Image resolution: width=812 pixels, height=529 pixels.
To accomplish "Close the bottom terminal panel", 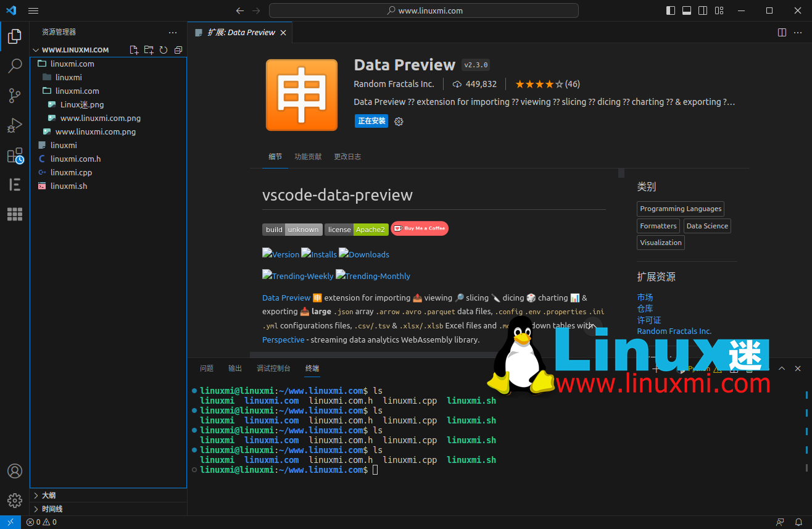I will pyautogui.click(x=798, y=369).
